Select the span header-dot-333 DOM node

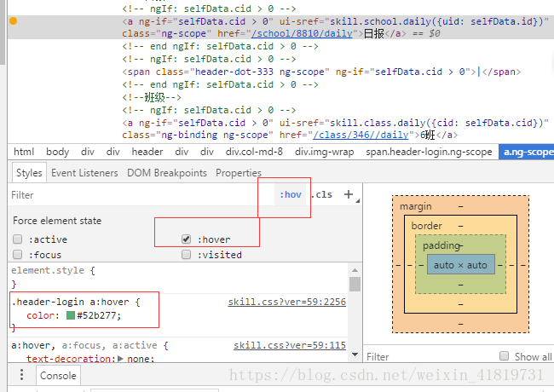click(321, 72)
